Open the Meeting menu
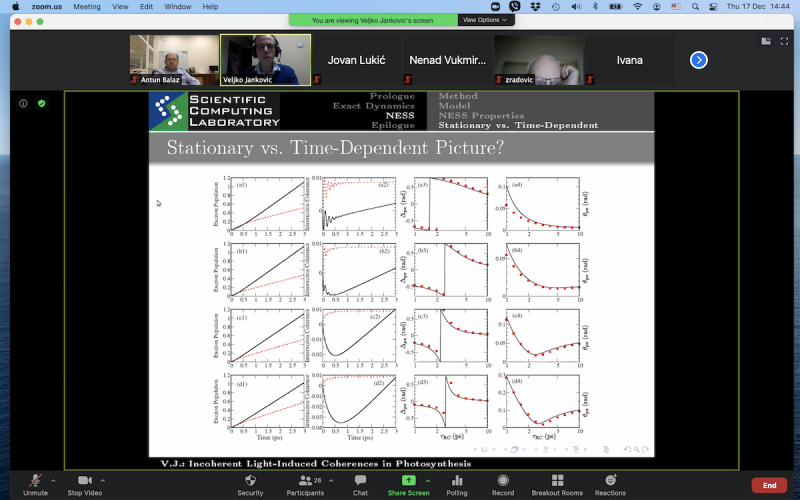This screenshot has width=800, height=500. (x=87, y=7)
